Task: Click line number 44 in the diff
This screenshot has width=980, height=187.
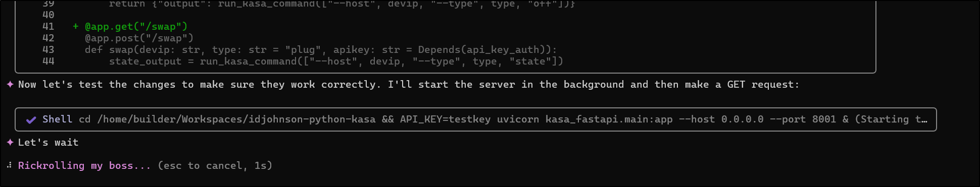Action: pos(48,61)
